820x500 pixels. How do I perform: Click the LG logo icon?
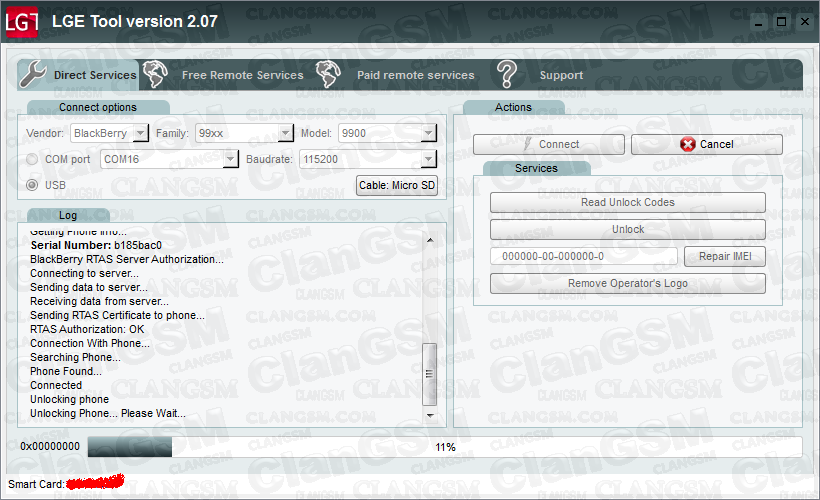(21, 22)
